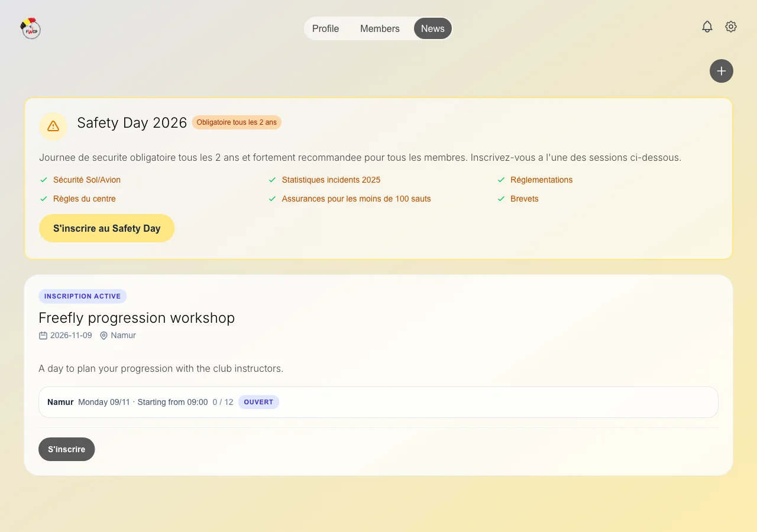Click the Safety Day warning triangle icon
Screen dimensions: 757x532
tap(53, 126)
